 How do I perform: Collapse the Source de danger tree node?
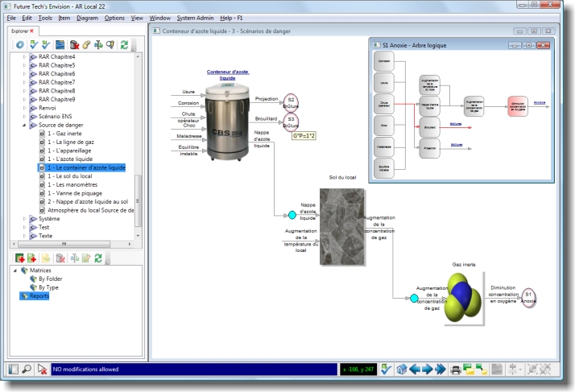[x=25, y=125]
